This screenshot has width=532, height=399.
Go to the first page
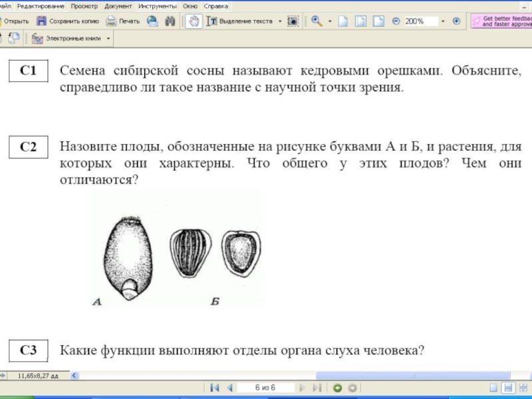pos(214,388)
